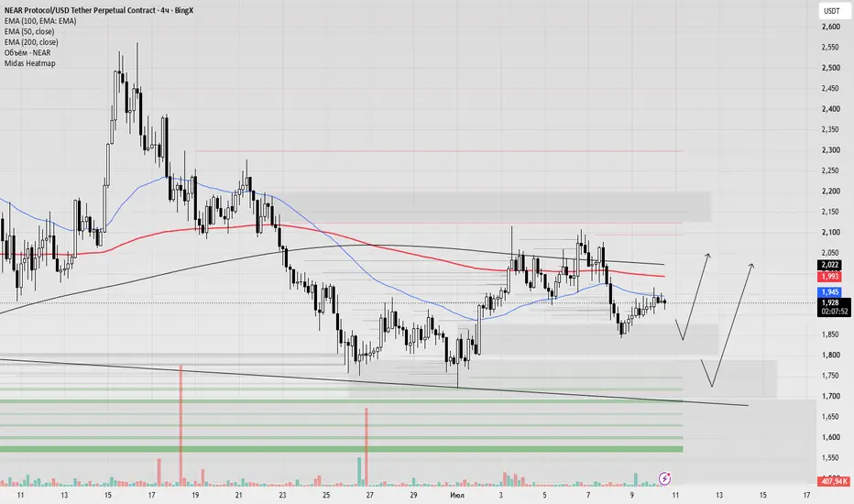This screenshot has width=854, height=504.
Task: Click the 2,050 price scale value
Action: tap(830, 253)
